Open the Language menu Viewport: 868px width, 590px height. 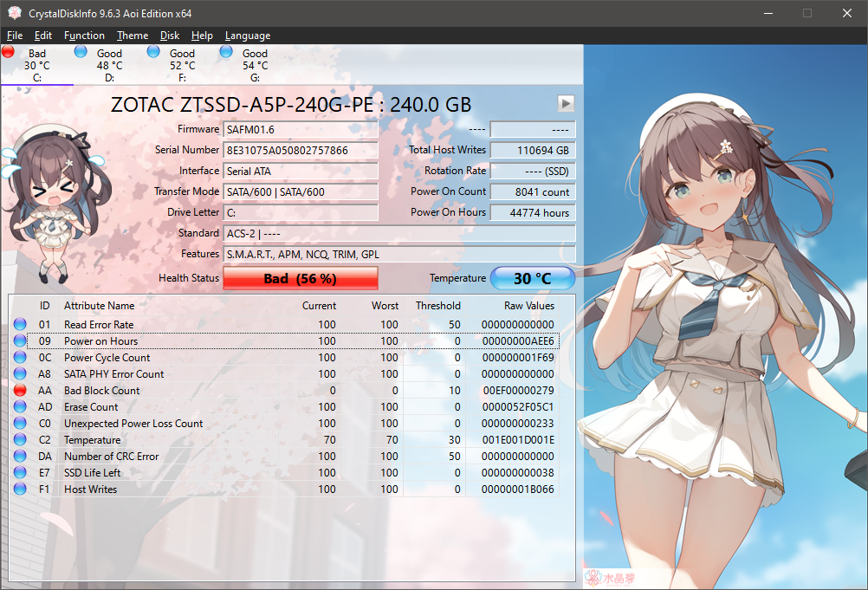click(x=248, y=36)
